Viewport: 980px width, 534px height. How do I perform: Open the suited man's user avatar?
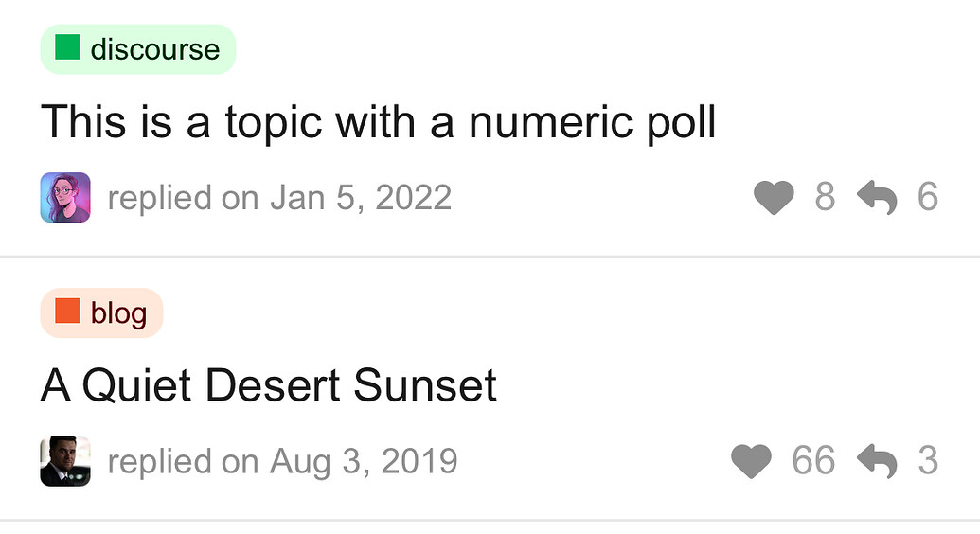[x=65, y=461]
